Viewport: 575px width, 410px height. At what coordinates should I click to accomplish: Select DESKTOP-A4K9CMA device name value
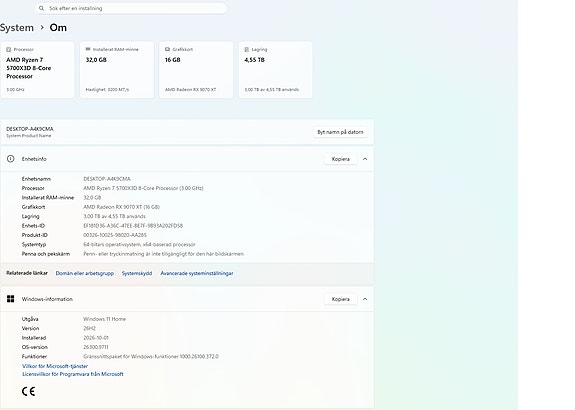[x=107, y=179]
